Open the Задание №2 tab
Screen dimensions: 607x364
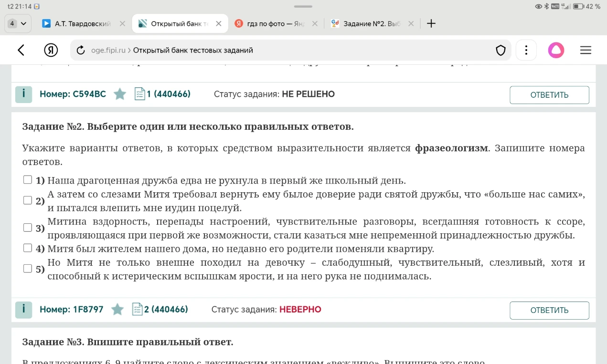point(366,23)
